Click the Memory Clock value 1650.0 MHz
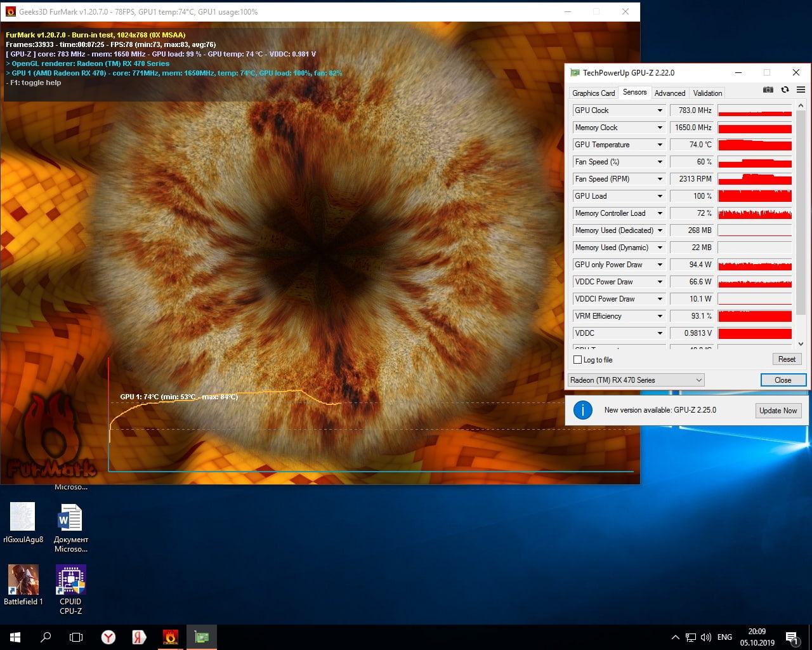The width and height of the screenshot is (812, 650). pos(692,128)
